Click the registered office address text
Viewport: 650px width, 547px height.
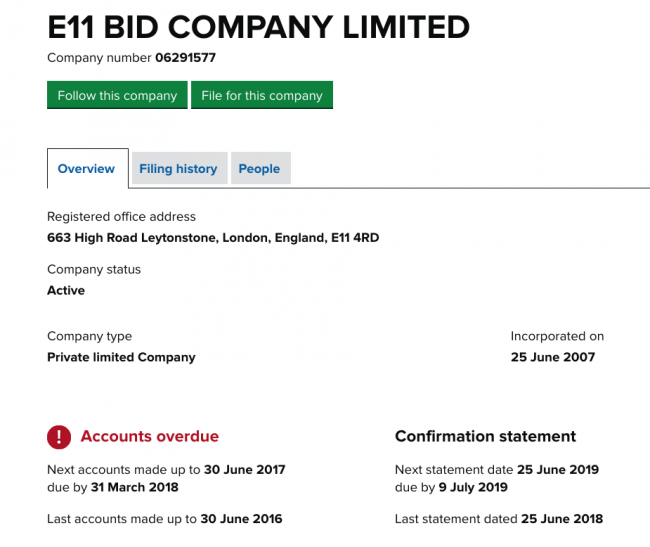click(x=213, y=237)
